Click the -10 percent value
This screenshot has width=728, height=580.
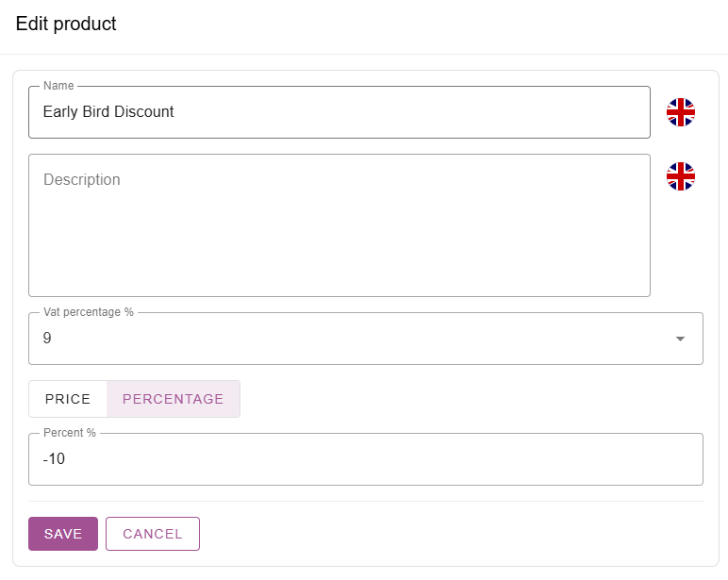(54, 459)
